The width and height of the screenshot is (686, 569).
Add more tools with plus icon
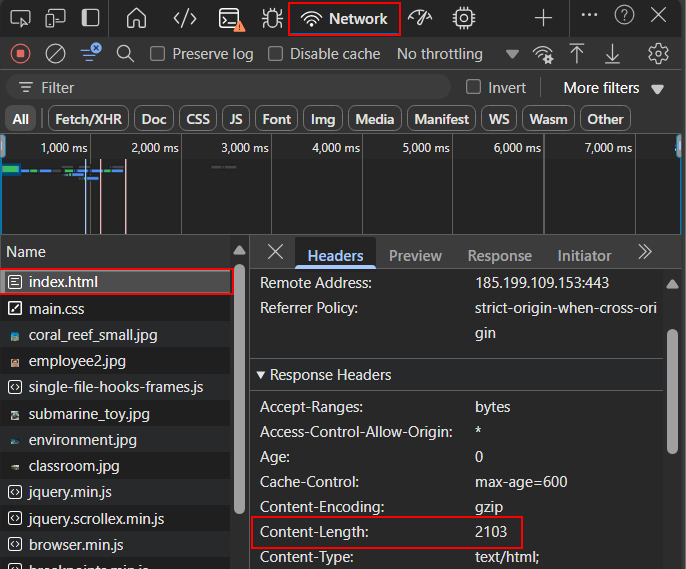[x=543, y=18]
